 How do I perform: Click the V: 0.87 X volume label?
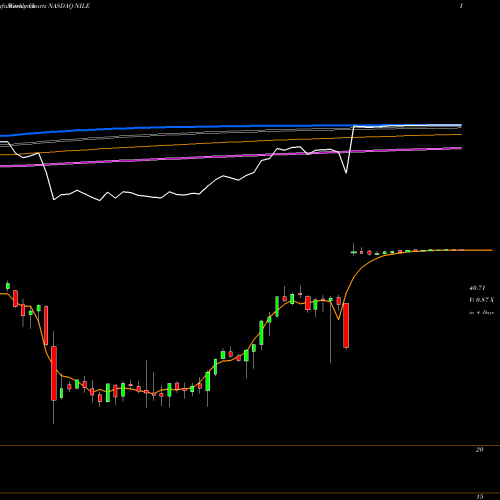481,300
